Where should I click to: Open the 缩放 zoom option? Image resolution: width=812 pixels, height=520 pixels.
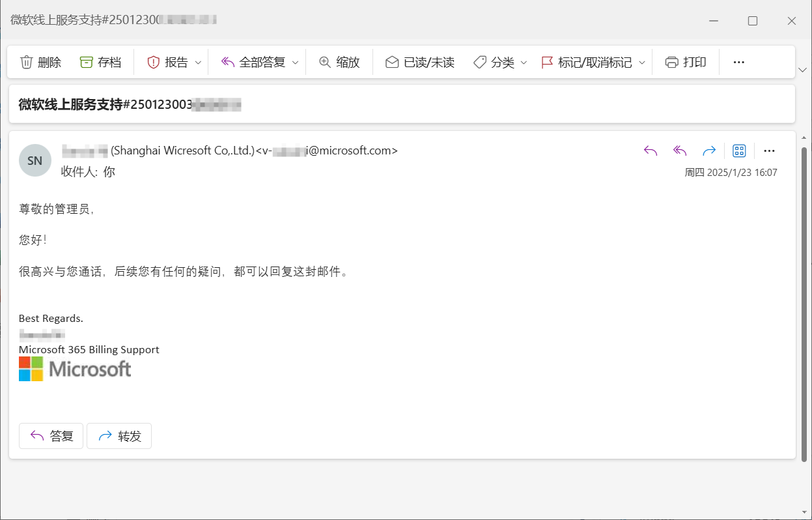coord(339,63)
